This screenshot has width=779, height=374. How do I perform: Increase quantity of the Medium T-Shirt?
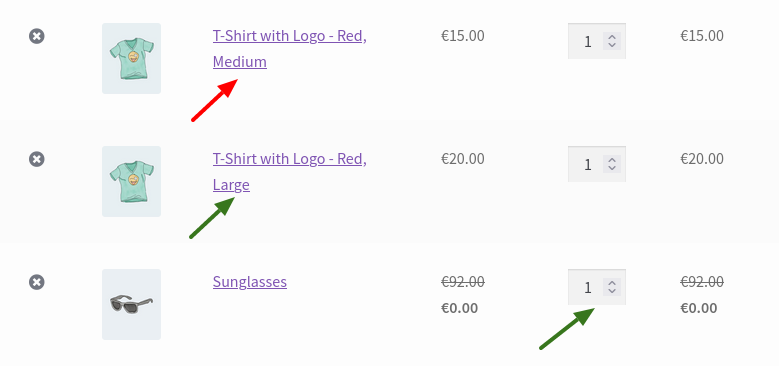[x=612, y=37]
